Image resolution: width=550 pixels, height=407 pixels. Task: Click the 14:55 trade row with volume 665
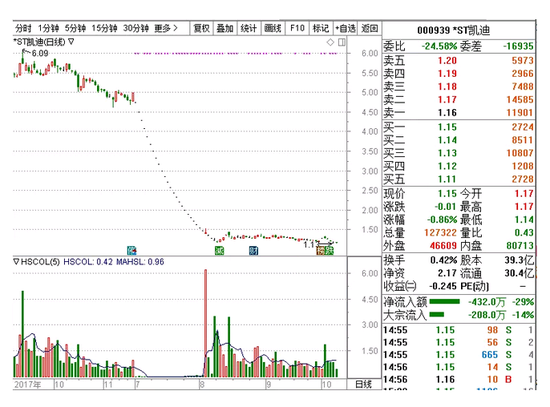(458, 355)
